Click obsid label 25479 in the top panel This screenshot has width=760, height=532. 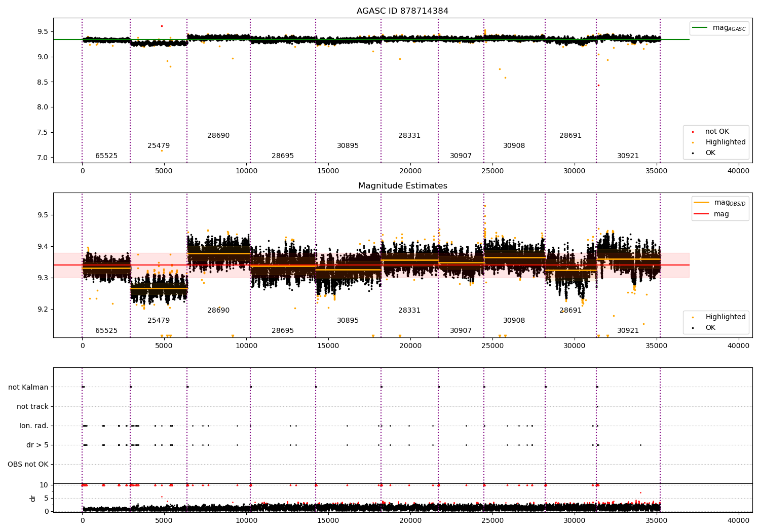159,146
